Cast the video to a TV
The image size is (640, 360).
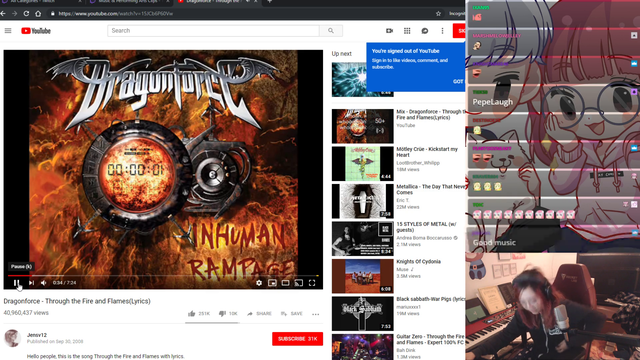(x=299, y=282)
